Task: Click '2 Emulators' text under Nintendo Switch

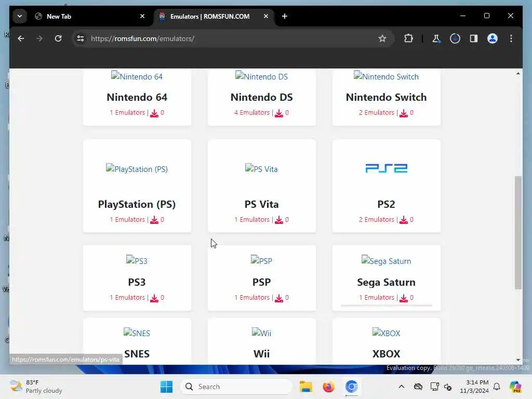Action: pyautogui.click(x=377, y=113)
